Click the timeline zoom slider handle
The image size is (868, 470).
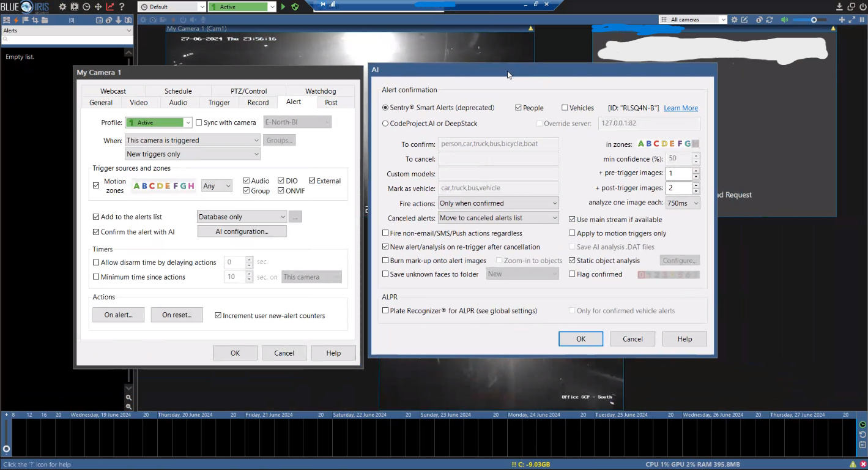6,449
